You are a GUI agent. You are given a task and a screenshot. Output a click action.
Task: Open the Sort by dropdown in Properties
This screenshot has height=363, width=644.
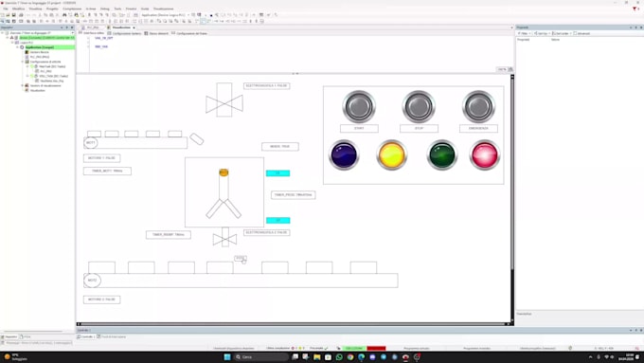point(542,33)
